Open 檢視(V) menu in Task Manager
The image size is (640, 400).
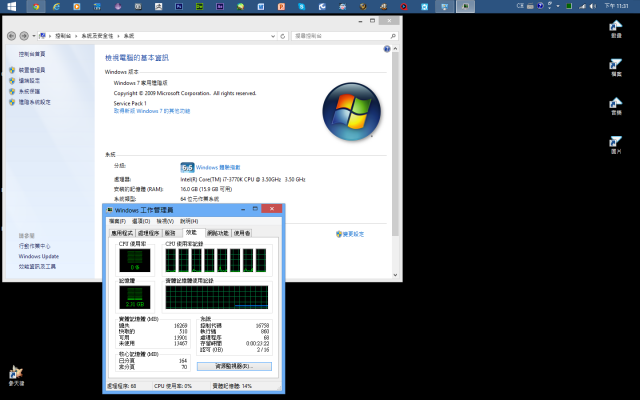point(165,221)
